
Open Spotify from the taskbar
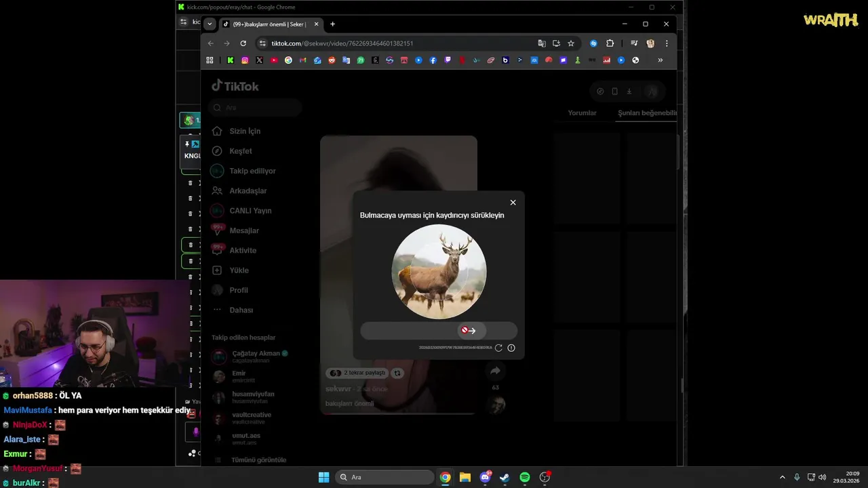(524, 477)
